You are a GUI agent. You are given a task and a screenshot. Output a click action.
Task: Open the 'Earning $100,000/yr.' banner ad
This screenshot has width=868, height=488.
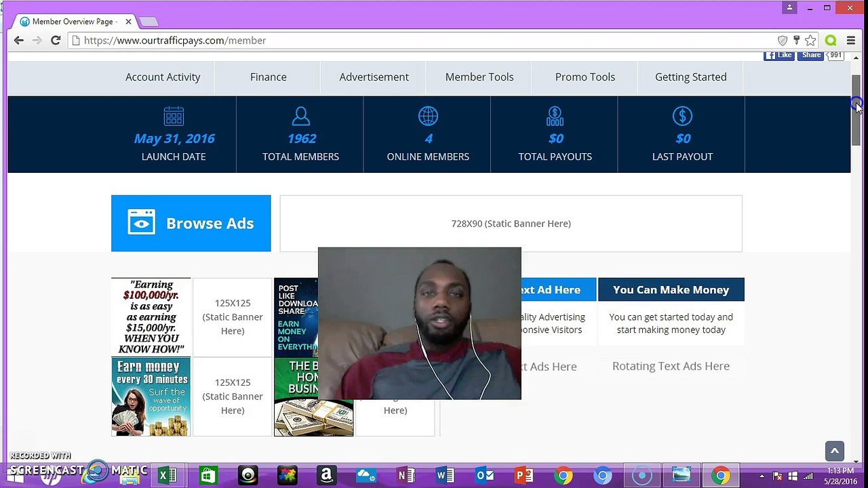click(151, 317)
